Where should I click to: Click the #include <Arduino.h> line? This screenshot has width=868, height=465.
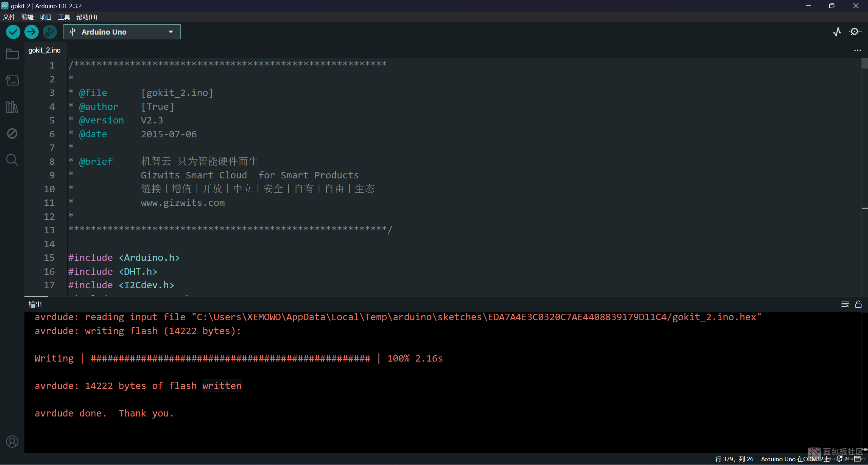point(124,257)
